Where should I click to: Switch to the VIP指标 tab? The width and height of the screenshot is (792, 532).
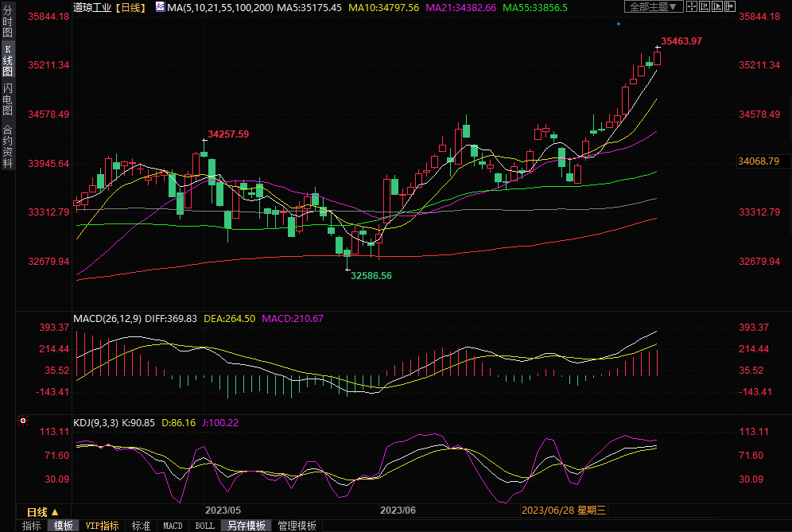point(102,526)
